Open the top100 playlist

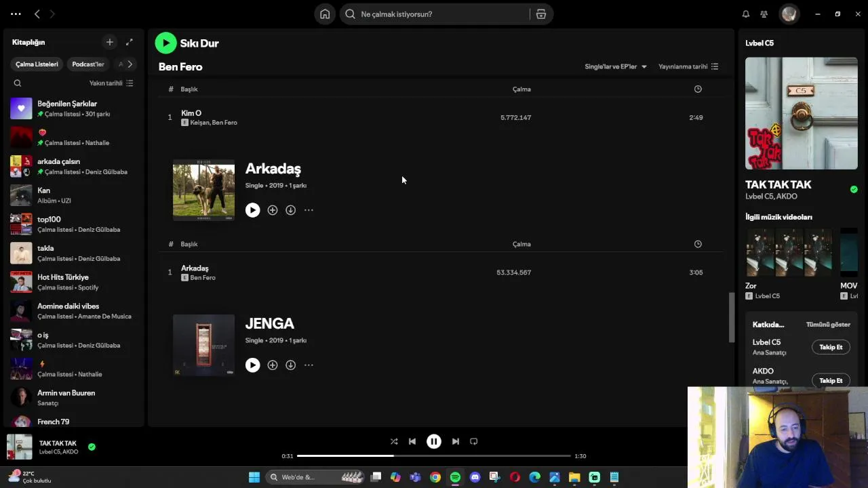(x=73, y=224)
